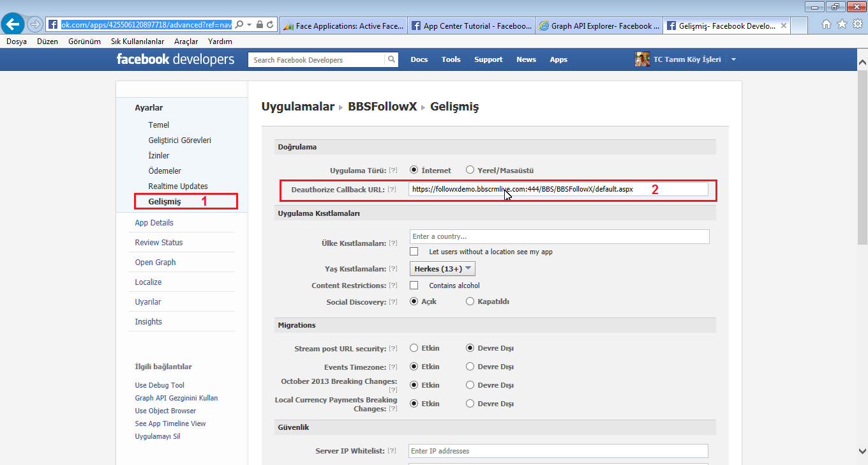Click BBSFollowX in the breadcrumb
The width and height of the screenshot is (868, 465).
tap(382, 107)
